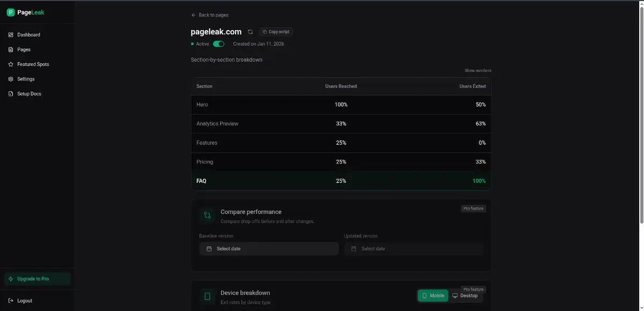Click the Settings gear icon in sidebar

(x=11, y=79)
